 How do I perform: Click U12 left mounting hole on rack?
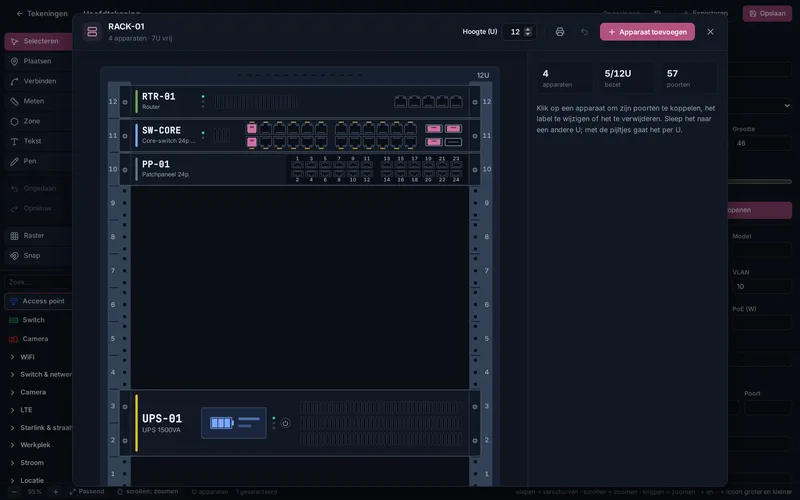click(125, 102)
